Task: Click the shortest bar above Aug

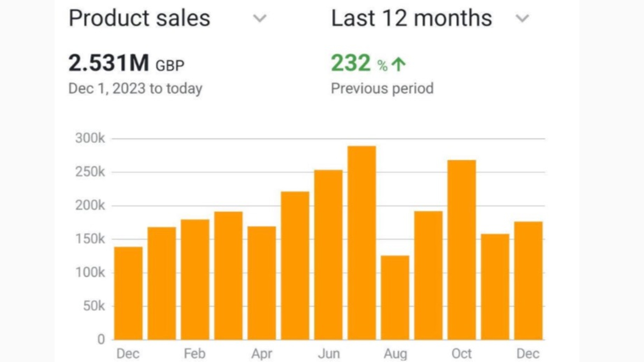Action: tap(395, 298)
